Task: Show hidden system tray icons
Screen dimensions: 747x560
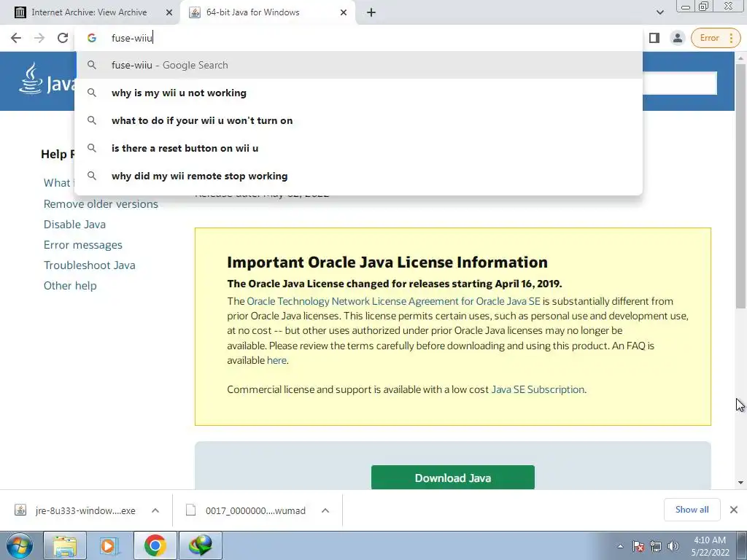Action: (620, 546)
